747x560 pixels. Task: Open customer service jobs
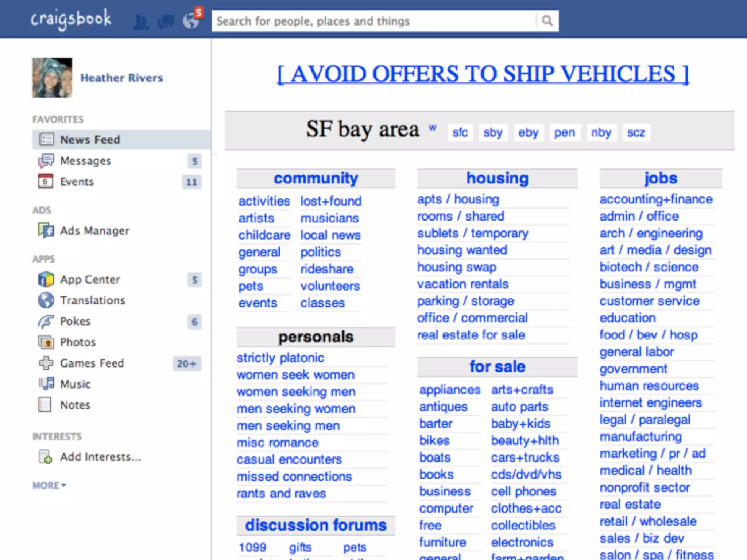pyautogui.click(x=650, y=301)
